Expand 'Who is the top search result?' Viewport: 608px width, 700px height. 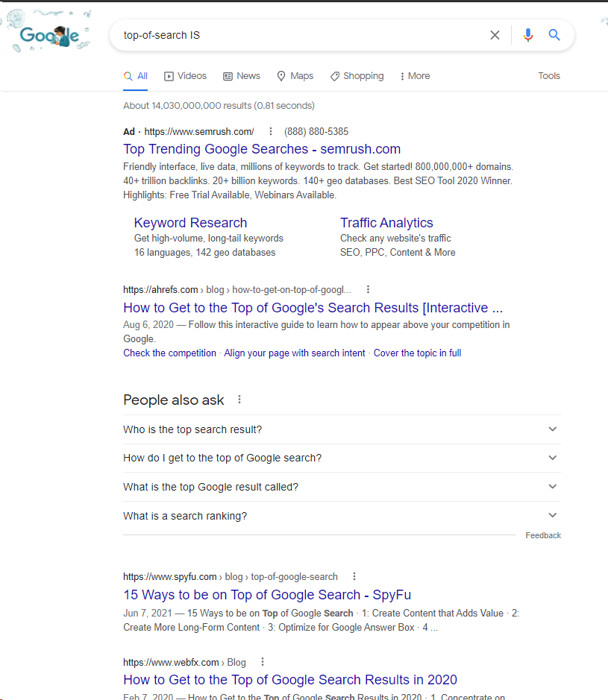(342, 429)
